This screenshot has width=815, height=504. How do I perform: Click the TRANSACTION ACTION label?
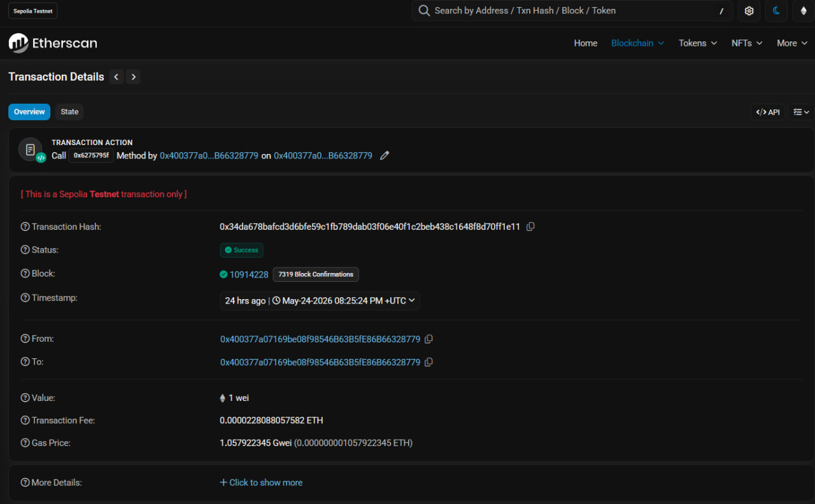tap(92, 143)
